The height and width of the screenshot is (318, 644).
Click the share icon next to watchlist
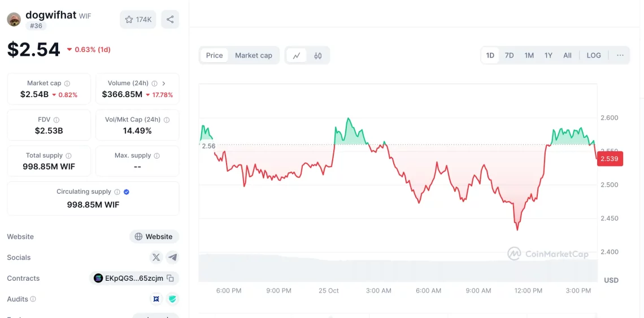(x=170, y=20)
